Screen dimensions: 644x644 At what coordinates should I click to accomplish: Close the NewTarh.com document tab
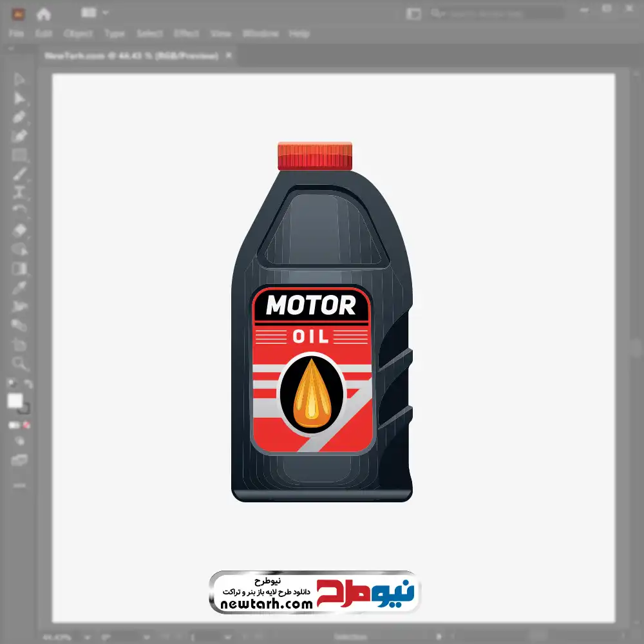point(228,56)
